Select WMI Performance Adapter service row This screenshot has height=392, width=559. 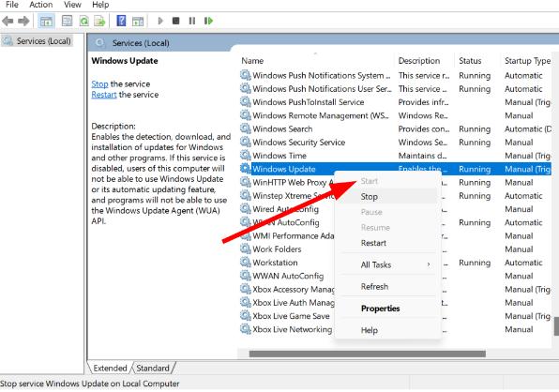(x=395, y=236)
